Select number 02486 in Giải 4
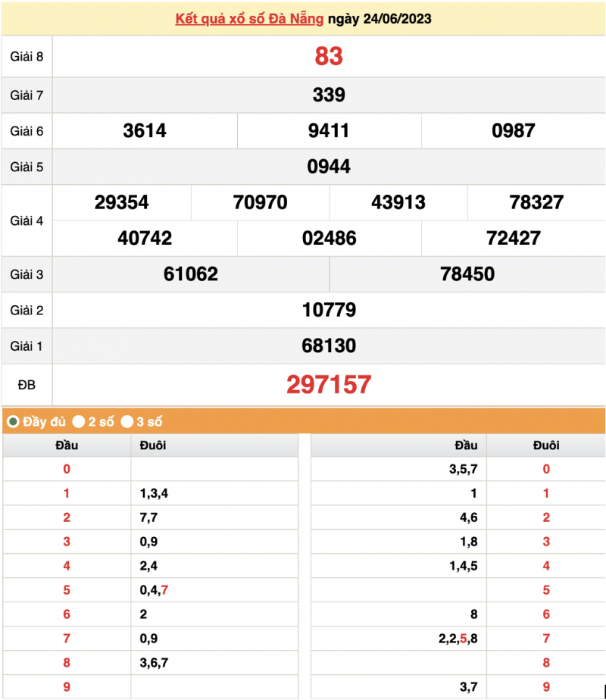 (329, 238)
